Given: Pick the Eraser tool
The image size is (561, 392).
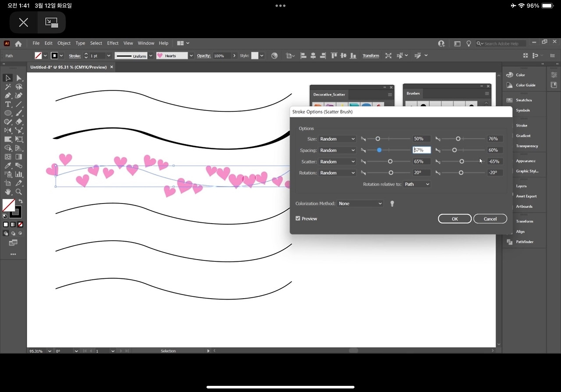Looking at the screenshot, I should [x=19, y=122].
